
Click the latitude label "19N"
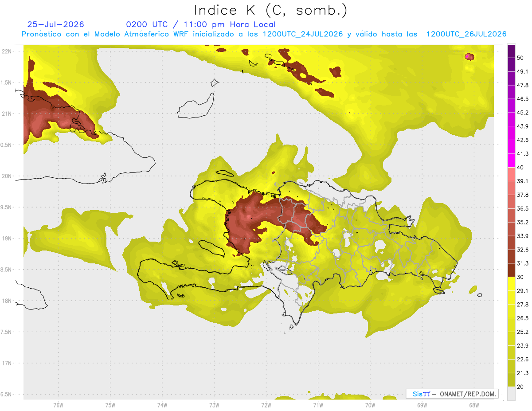click(x=7, y=238)
